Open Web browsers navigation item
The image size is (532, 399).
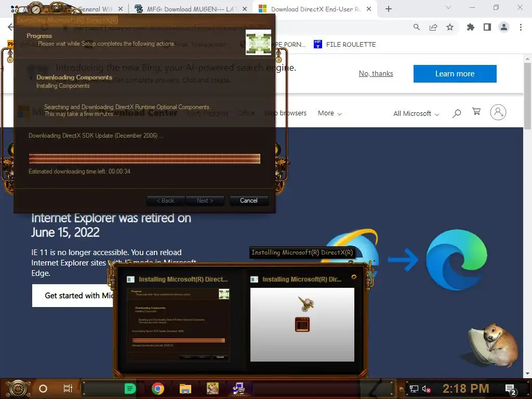(285, 113)
